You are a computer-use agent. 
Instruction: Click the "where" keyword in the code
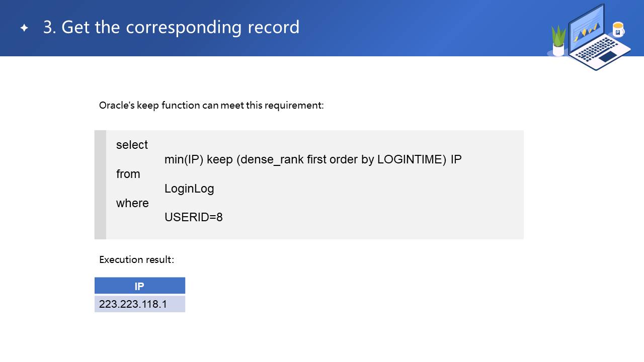(x=132, y=203)
